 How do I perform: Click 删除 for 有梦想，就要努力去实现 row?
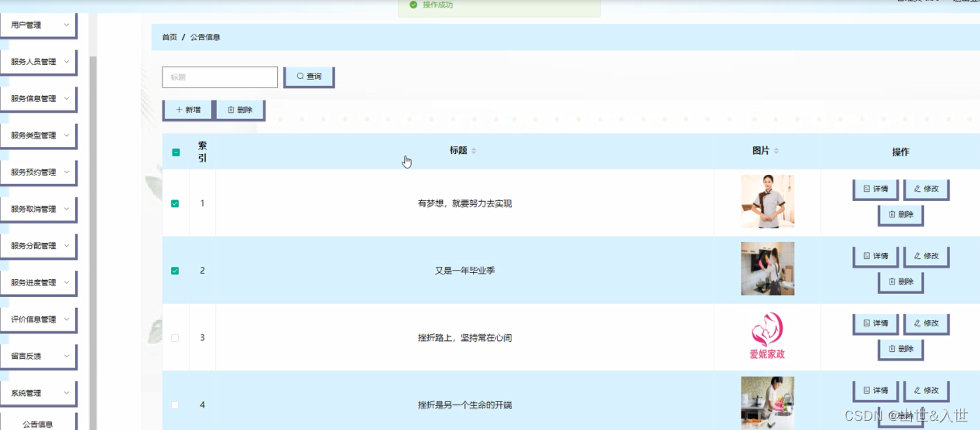tap(901, 215)
